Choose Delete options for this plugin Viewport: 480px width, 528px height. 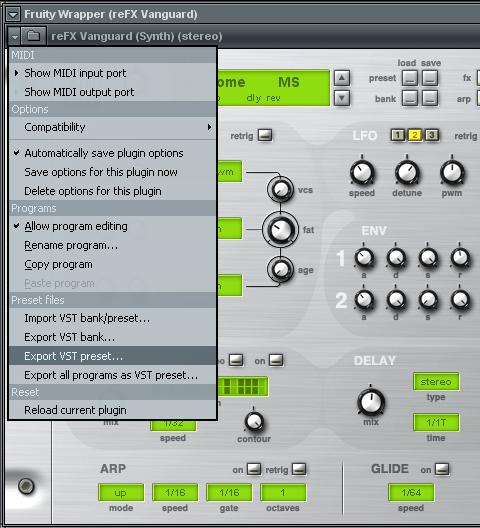(x=113, y=191)
